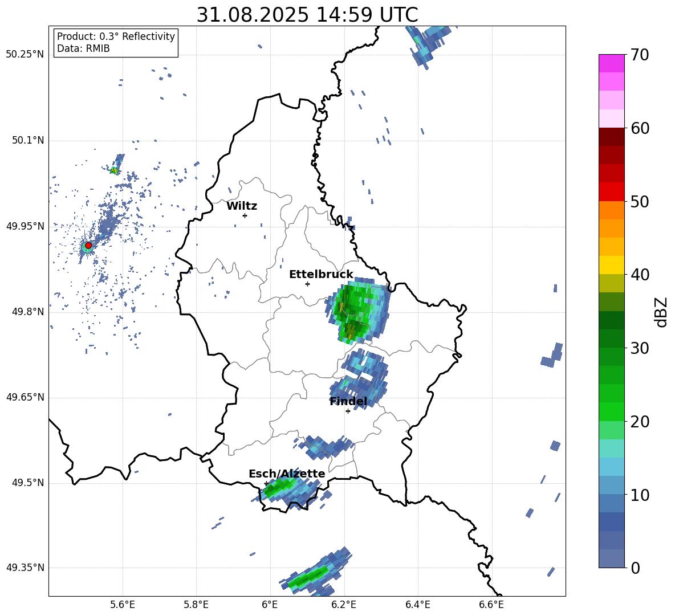Click the 49.35°N latitude label

tap(25, 568)
